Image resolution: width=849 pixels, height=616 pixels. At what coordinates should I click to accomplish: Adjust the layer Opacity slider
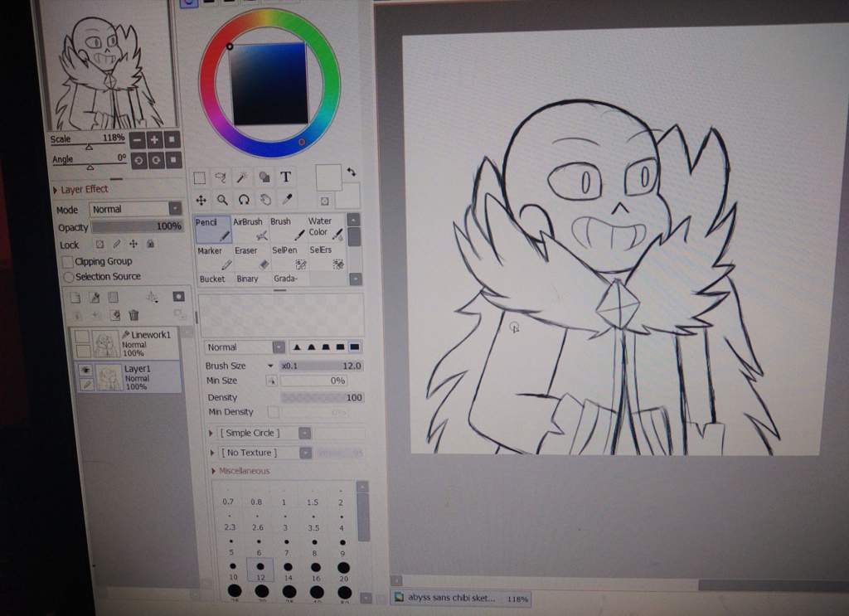(138, 226)
